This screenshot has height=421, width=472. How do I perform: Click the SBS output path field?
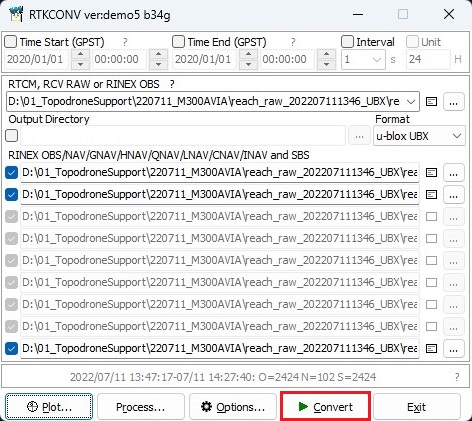click(x=220, y=349)
